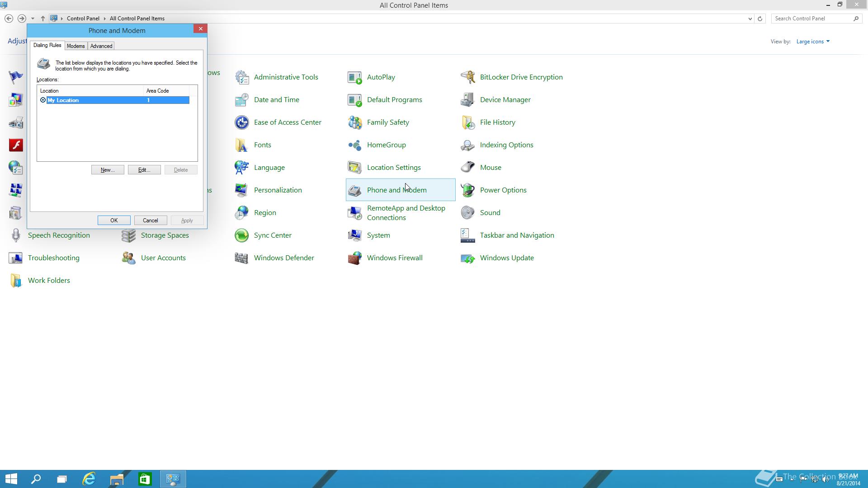
Task: Open the Storage Spaces icon
Action: [129, 235]
